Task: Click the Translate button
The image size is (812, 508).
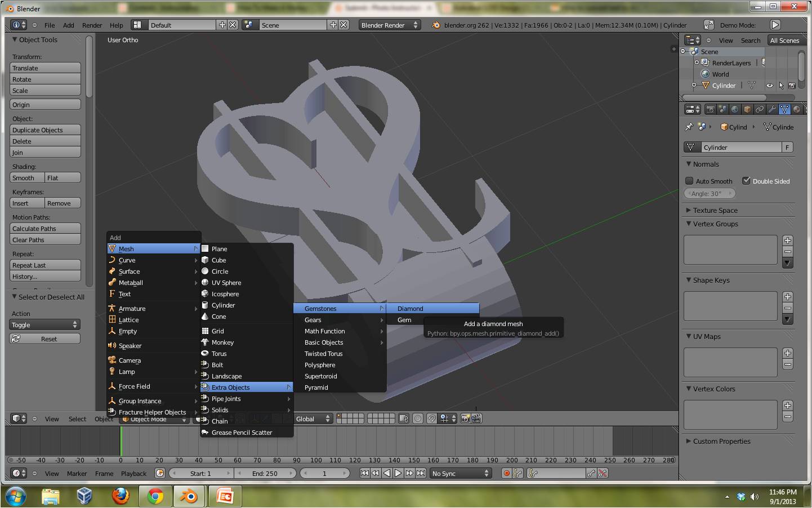Action: [x=45, y=68]
